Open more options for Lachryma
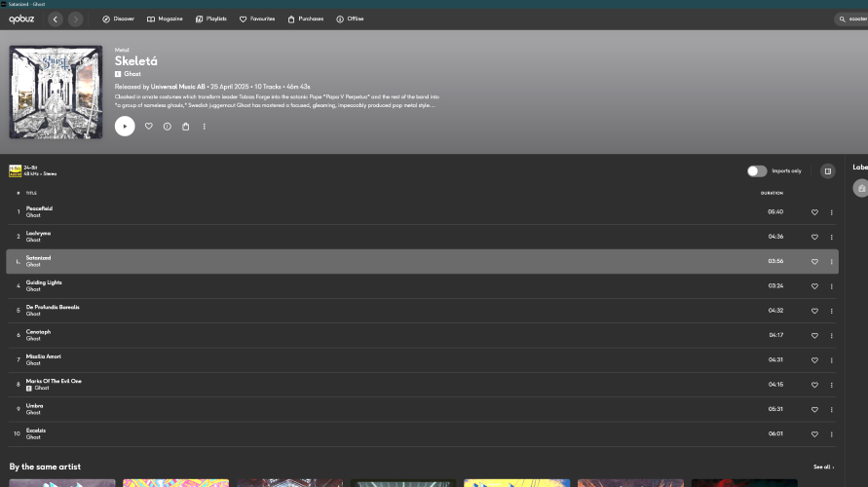Viewport: 868px width, 487px height. pos(831,237)
